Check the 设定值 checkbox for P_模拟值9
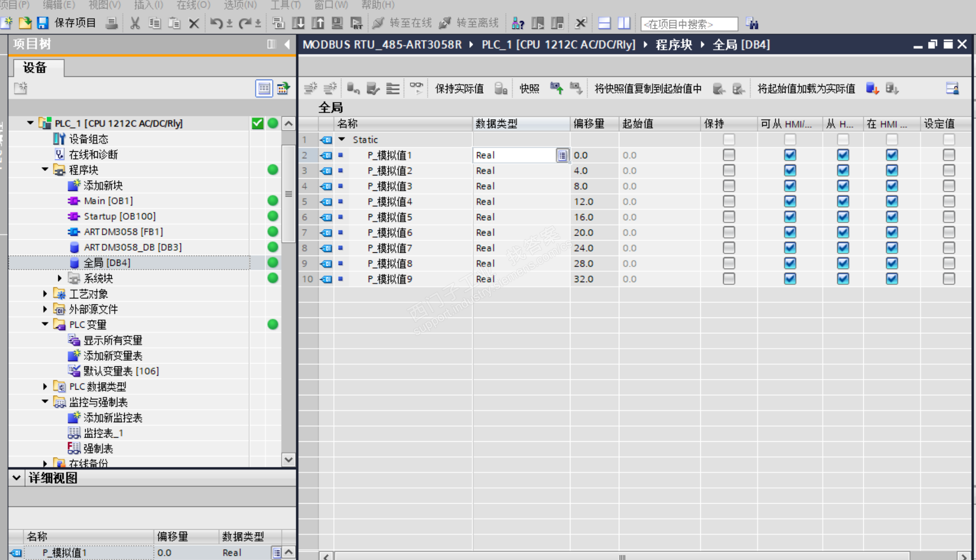Screen dimensions: 976x560 (949, 279)
